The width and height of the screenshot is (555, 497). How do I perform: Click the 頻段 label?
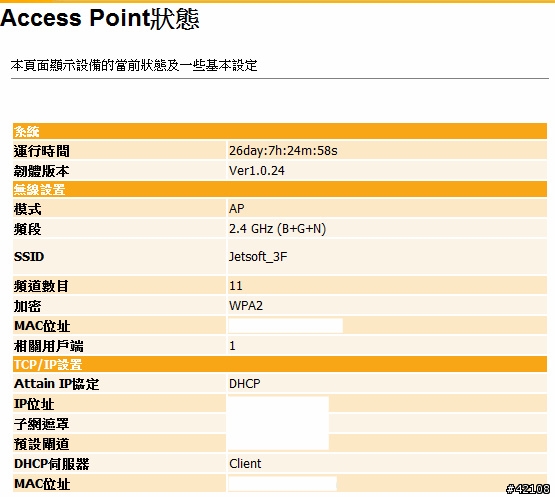click(x=28, y=229)
